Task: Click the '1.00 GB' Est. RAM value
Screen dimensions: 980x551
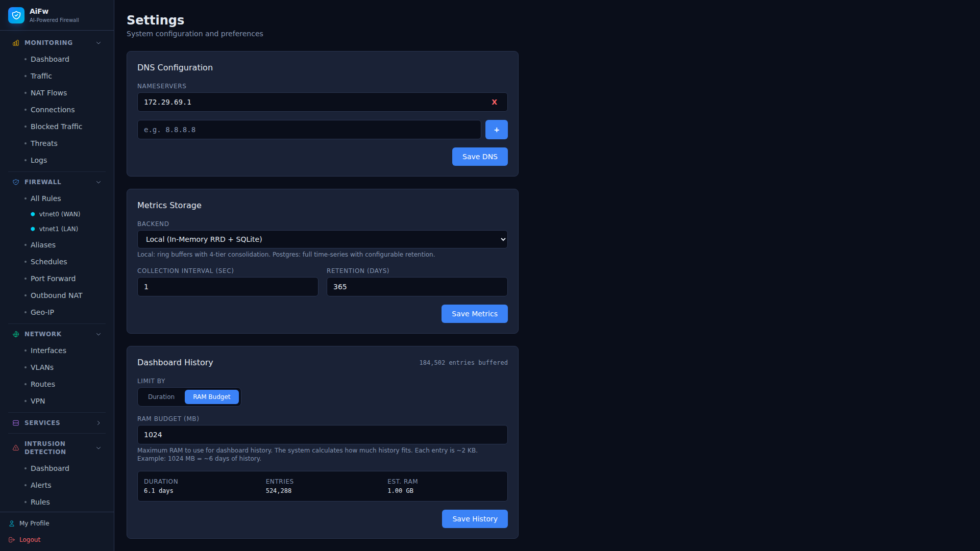Action: (400, 491)
